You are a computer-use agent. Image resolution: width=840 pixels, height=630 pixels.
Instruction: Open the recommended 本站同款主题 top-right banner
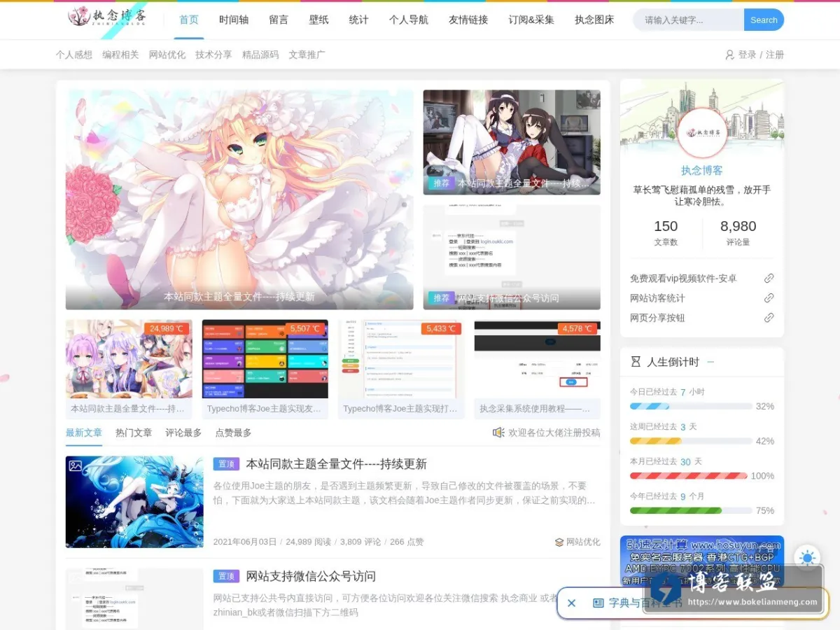[512, 142]
